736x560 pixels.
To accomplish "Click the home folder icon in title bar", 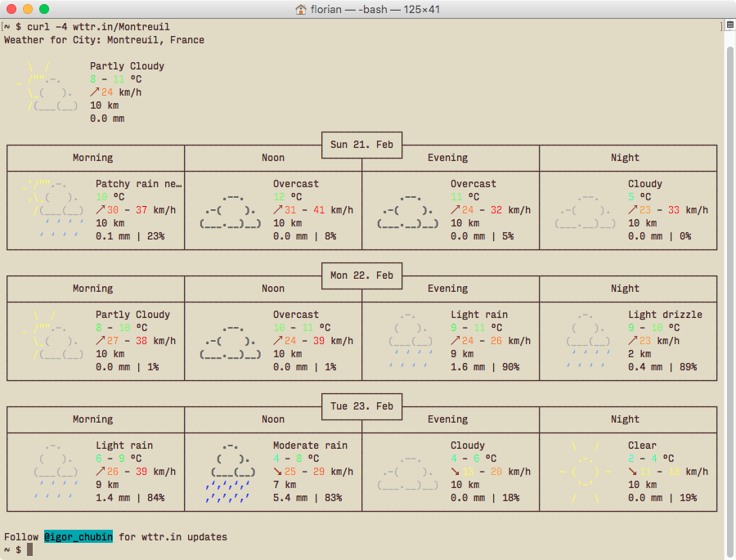I will 301,9.
